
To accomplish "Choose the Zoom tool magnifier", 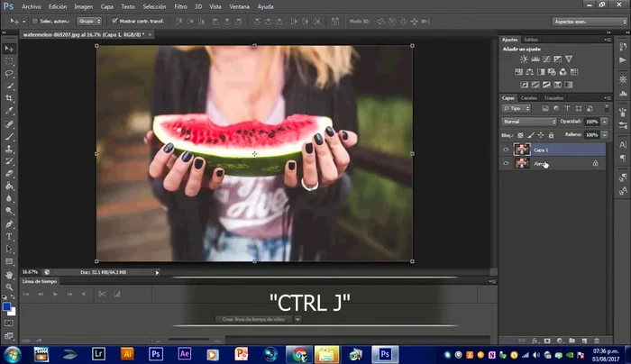I will click(x=9, y=286).
